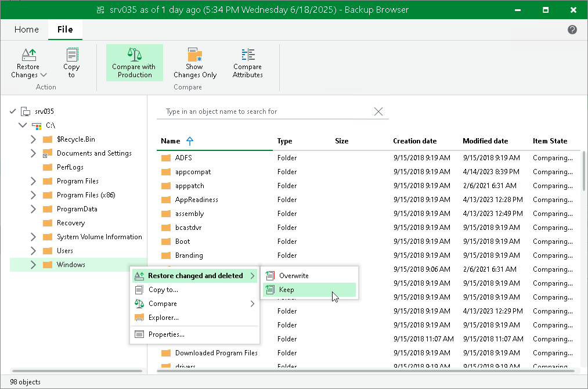This screenshot has height=389, width=588.
Task: Sort by the Name column header
Action: (x=170, y=141)
